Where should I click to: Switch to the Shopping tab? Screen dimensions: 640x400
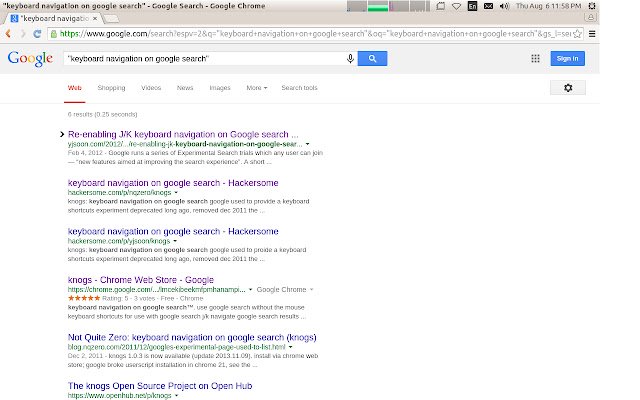[x=111, y=88]
